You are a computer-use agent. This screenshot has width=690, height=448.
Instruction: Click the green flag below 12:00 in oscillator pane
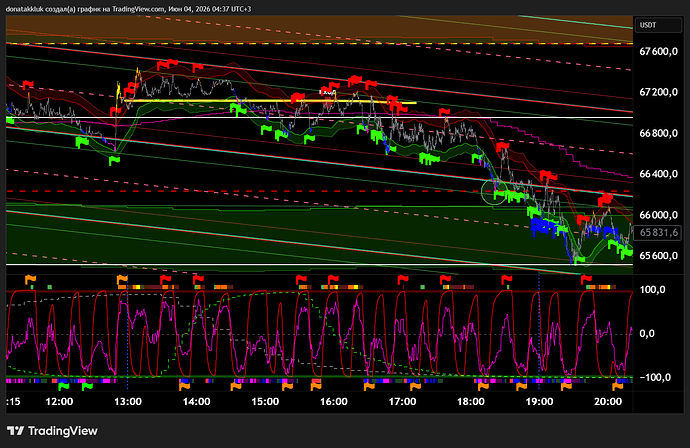tap(64, 386)
